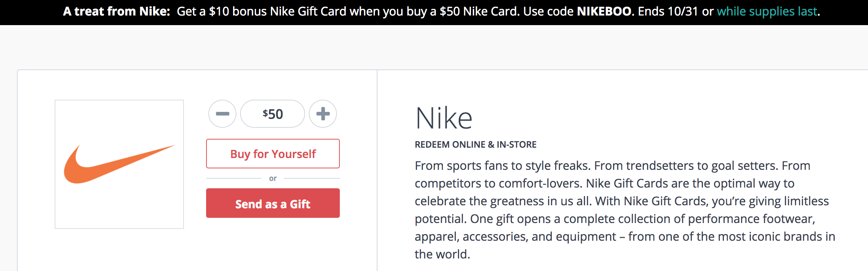Click 'performance footwear' in the description
The height and width of the screenshot is (271, 868).
(x=751, y=219)
